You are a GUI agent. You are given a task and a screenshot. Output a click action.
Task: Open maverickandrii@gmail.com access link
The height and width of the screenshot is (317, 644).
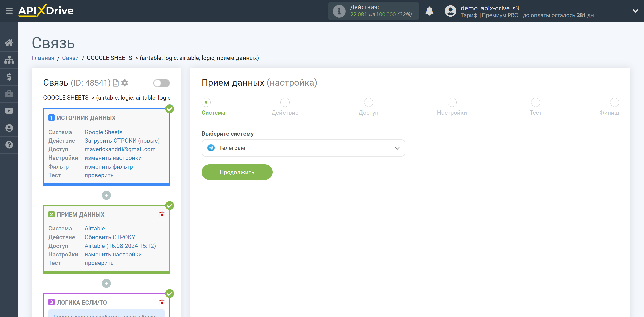coord(120,149)
